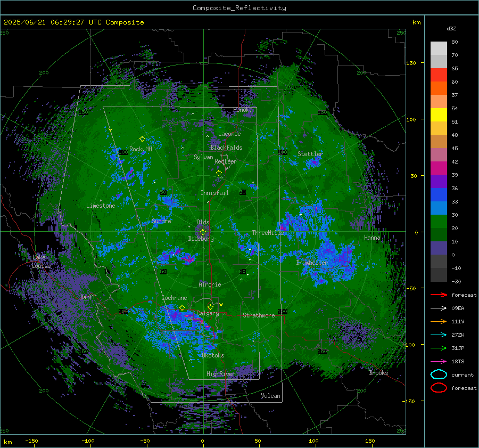This screenshot has height=448, width=479.
Task: Select the yellow 54 dBZ color swatch
Action: pyautogui.click(x=439, y=115)
